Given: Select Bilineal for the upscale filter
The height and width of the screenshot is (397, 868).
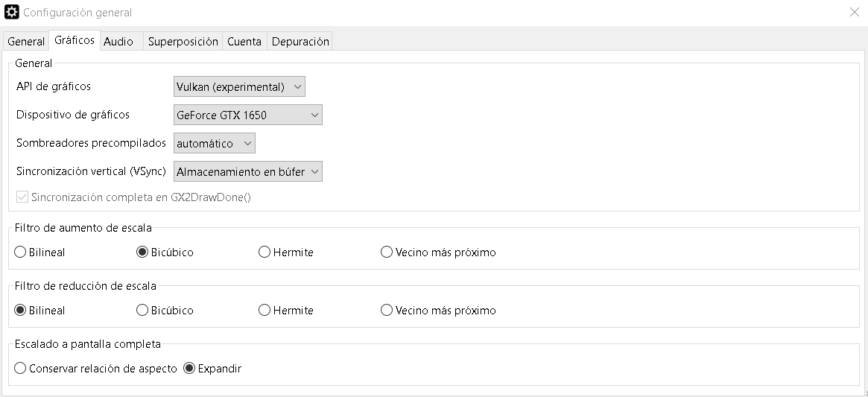Looking at the screenshot, I should (x=21, y=253).
